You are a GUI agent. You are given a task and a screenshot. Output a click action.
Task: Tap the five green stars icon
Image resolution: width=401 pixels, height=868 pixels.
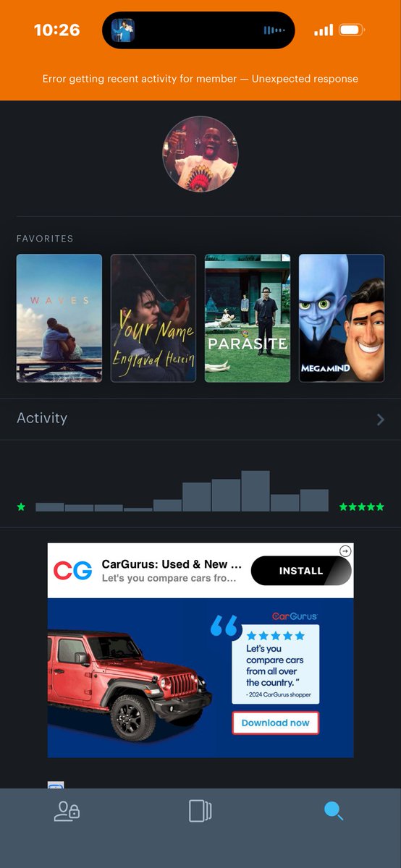coord(362,506)
